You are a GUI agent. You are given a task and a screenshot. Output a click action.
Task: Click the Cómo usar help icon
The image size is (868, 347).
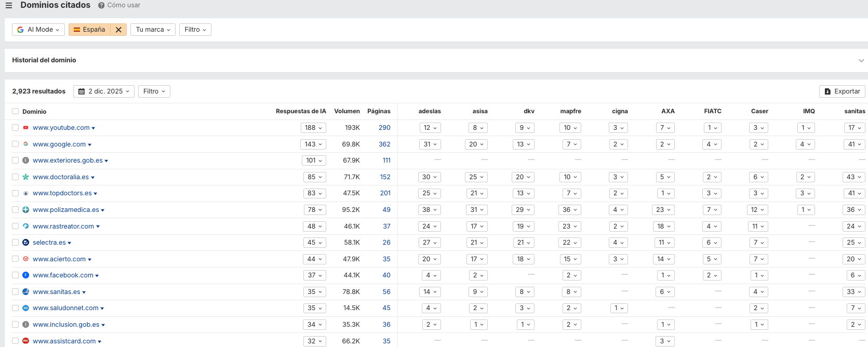pos(101,5)
